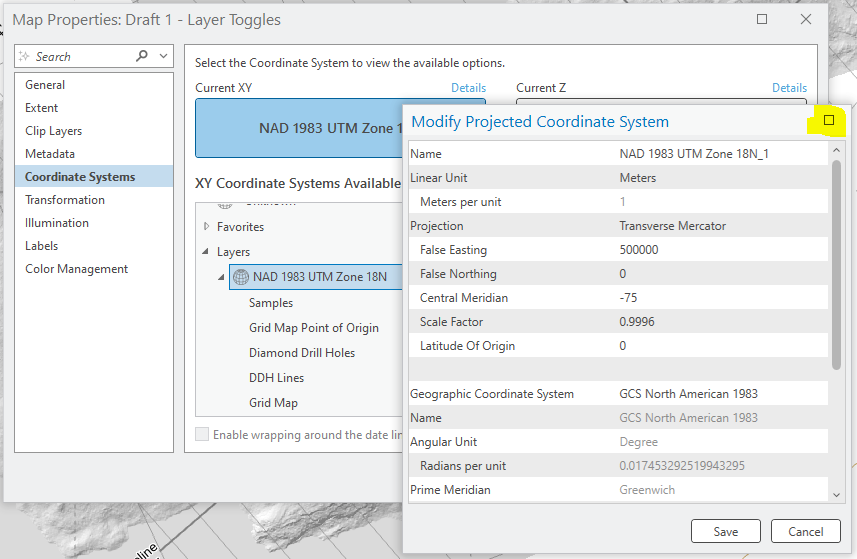Click the search magnifier icon

pos(142,57)
